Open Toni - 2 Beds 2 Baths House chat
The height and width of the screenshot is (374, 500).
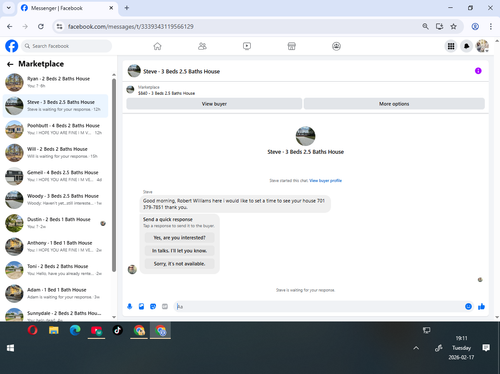pos(55,270)
